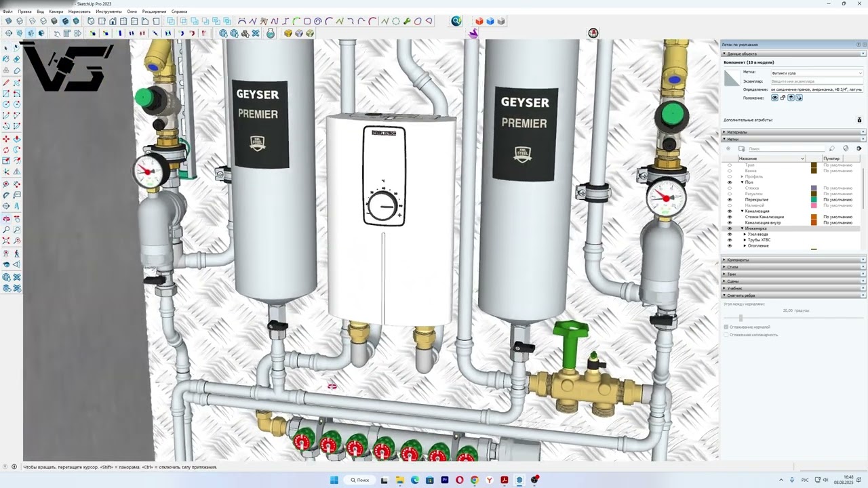
Task: Choose the Polygon tool
Action: click(x=17, y=104)
